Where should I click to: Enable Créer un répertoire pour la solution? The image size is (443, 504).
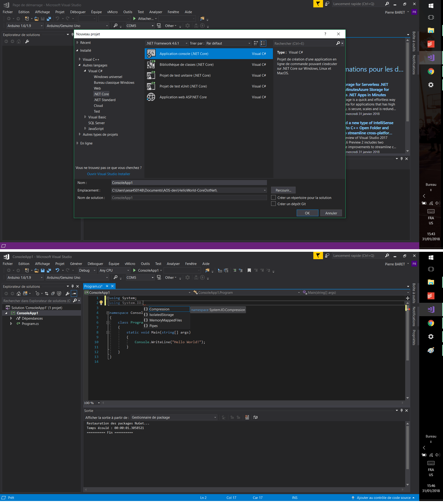273,198
